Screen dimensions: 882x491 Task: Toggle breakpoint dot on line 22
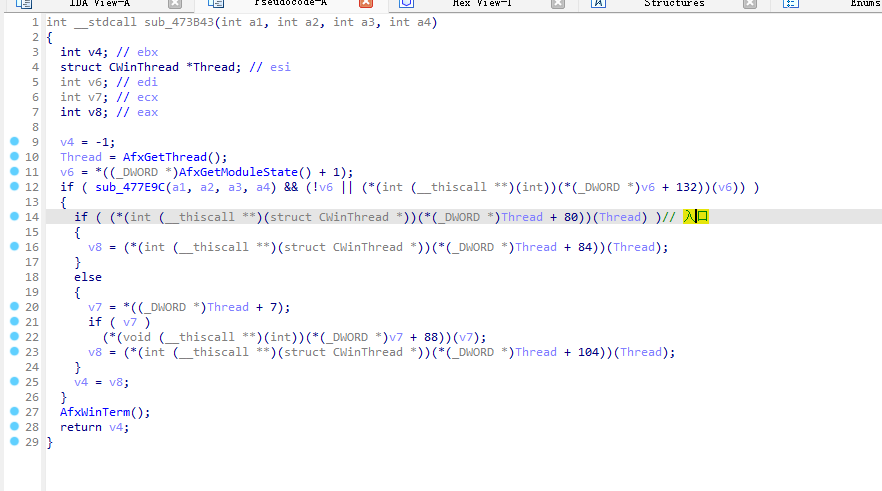[15, 336]
